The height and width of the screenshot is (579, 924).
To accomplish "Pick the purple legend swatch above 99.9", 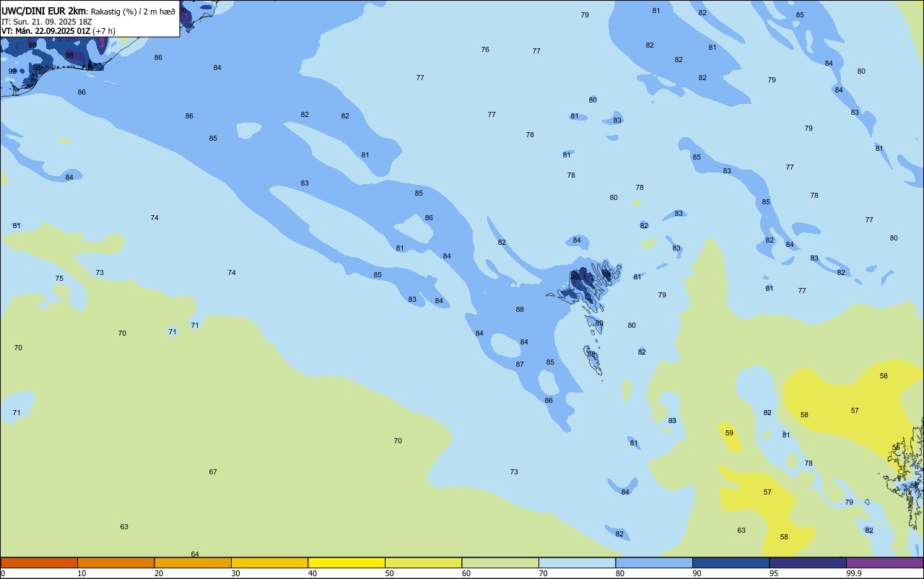I will (x=884, y=562).
